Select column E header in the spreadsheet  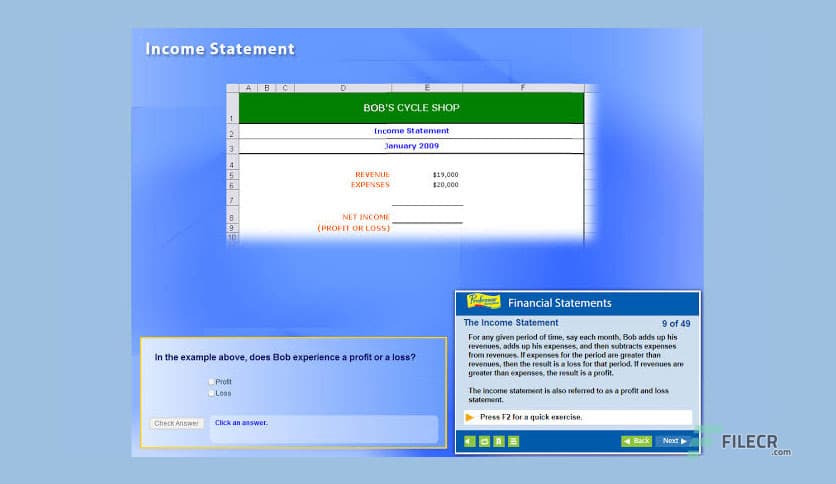pyautogui.click(x=427, y=88)
